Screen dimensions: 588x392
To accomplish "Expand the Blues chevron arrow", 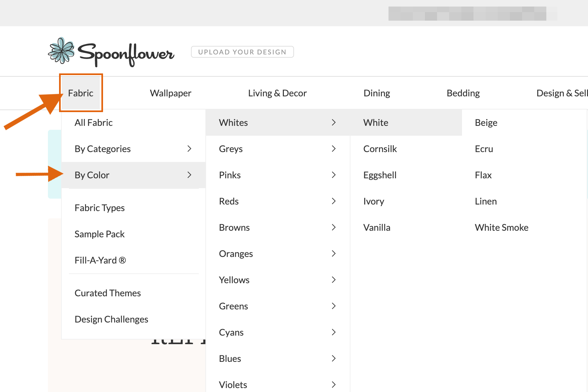I will click(334, 359).
